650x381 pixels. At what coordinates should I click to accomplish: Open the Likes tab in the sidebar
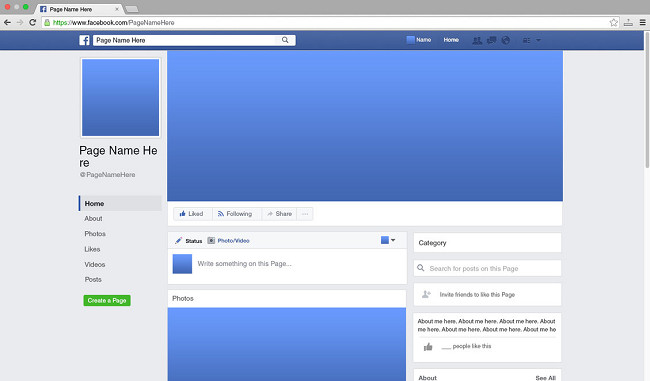(92, 249)
